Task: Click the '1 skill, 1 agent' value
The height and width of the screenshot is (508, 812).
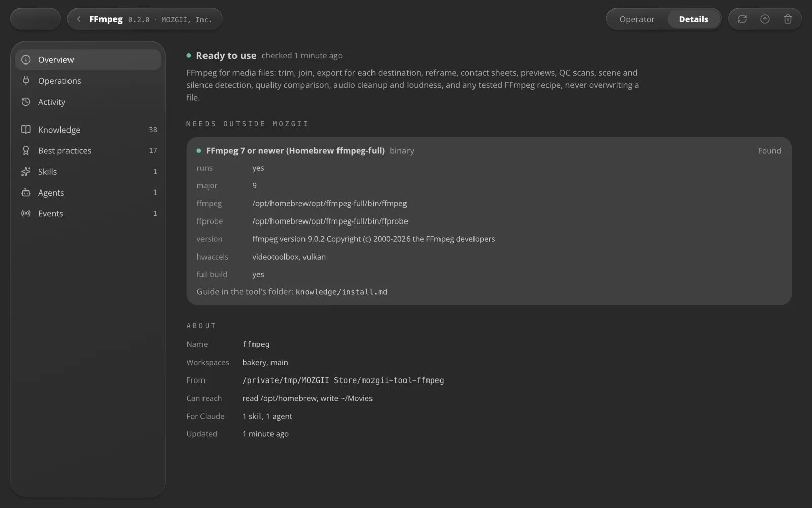Action: 267,416
